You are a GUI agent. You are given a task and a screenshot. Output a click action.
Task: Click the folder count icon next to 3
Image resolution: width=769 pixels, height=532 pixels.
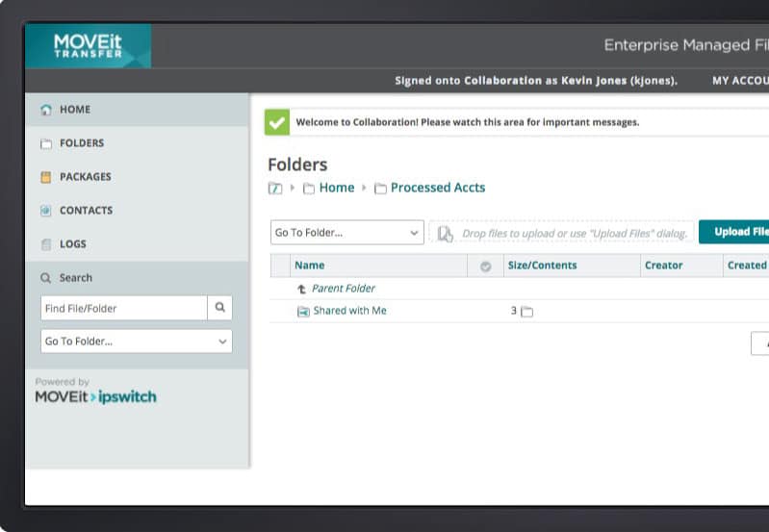(526, 312)
